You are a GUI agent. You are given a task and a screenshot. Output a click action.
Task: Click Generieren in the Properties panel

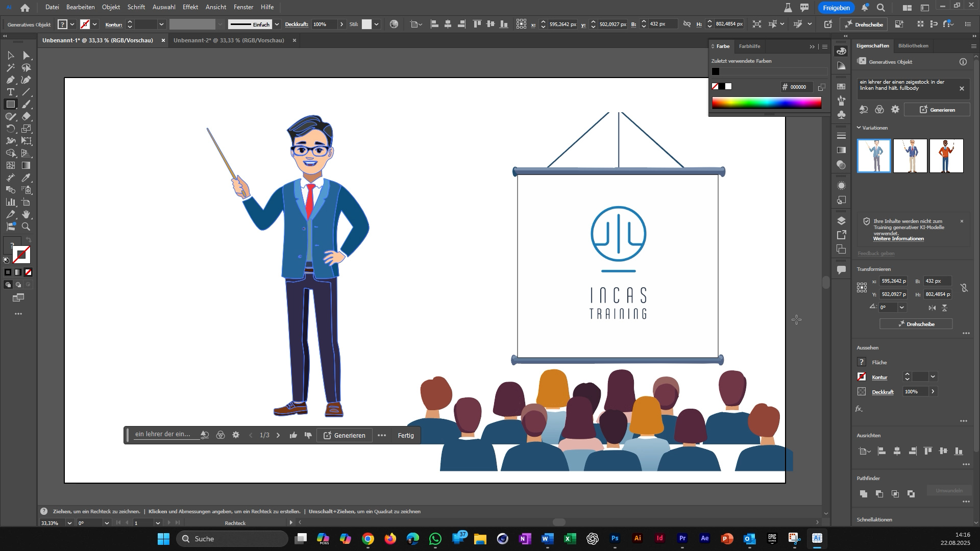(x=937, y=110)
